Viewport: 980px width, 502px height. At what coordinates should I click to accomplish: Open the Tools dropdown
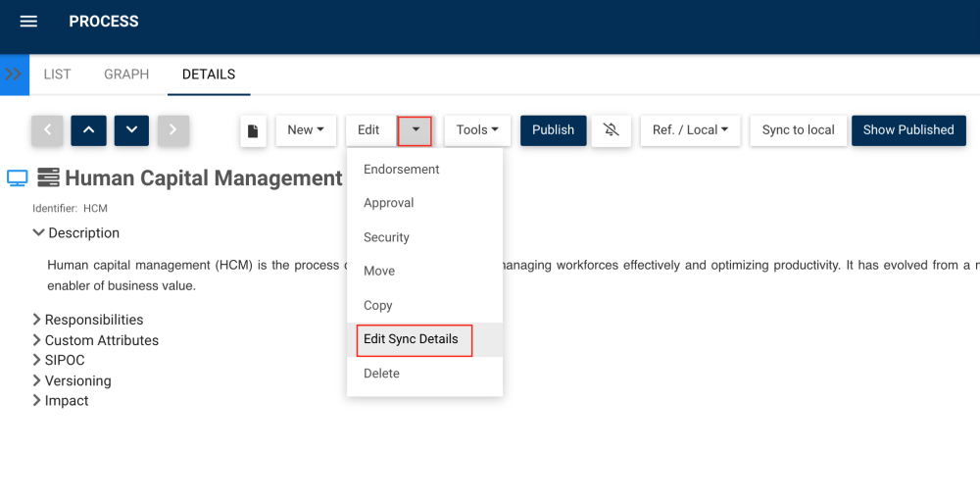coord(477,130)
